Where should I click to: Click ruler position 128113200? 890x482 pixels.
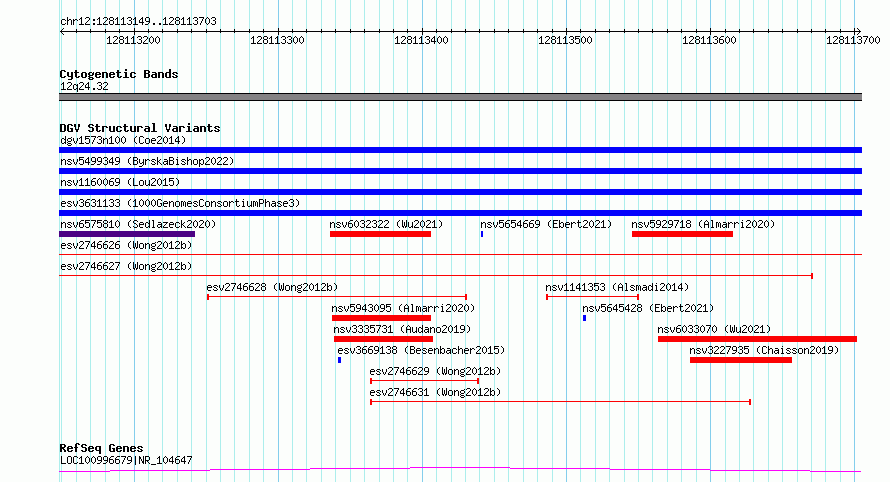pyautogui.click(x=133, y=40)
